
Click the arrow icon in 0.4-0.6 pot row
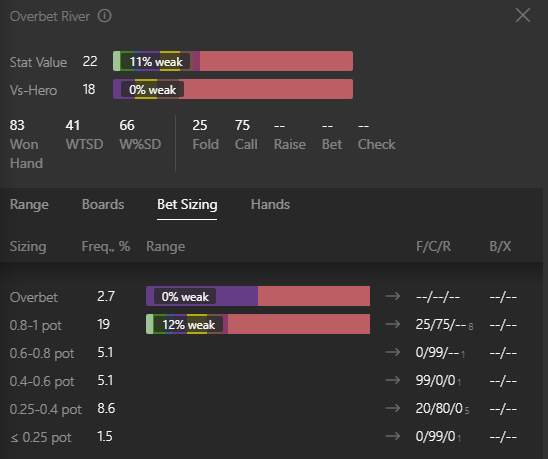(393, 380)
